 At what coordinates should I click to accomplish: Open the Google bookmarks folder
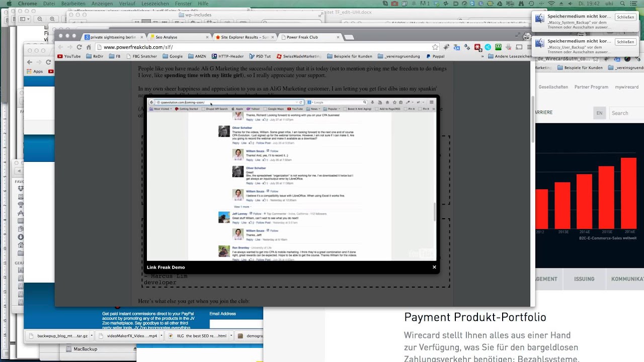tap(173, 56)
